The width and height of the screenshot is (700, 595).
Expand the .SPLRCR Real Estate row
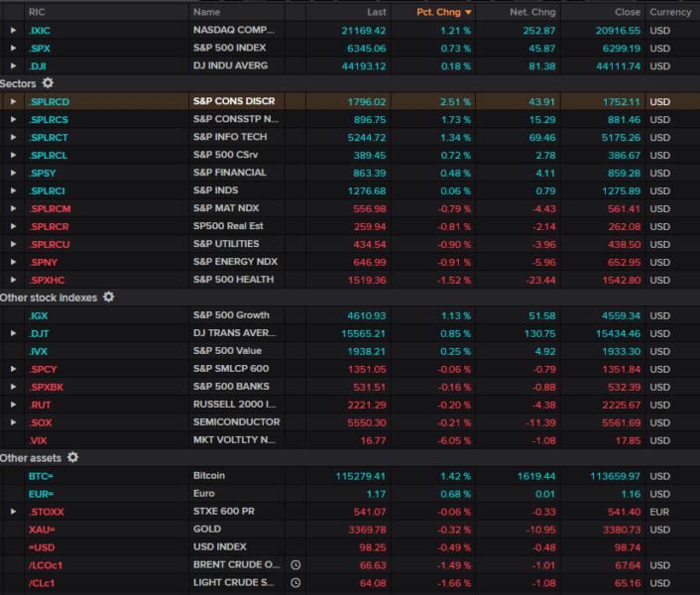pos(14,227)
